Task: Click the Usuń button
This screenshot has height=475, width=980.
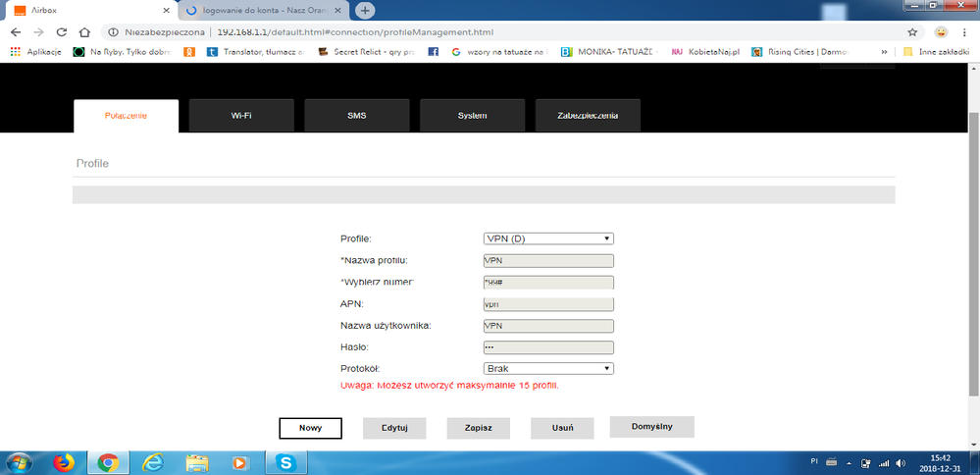Action: pyautogui.click(x=562, y=428)
